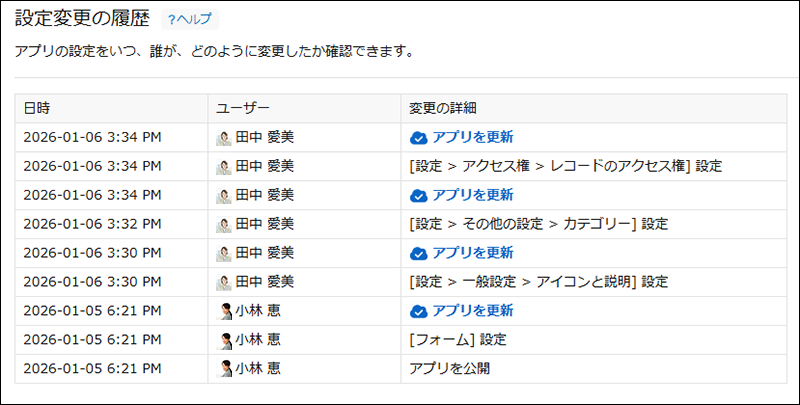Click その他の設定 > カテゴリー detail text
Image resolution: width=800 pixels, height=405 pixels.
538,224
